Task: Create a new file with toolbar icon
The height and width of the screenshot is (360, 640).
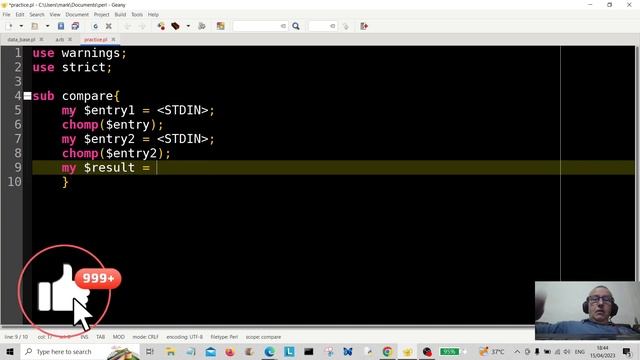Action: pos(9,26)
